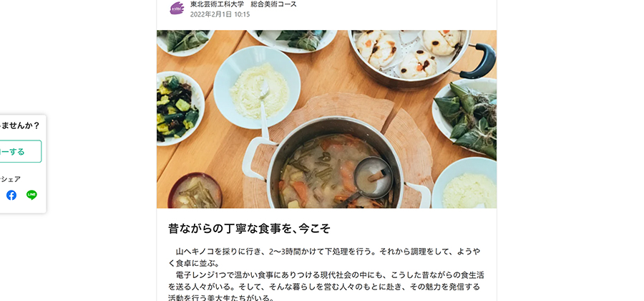The image size is (644, 301).
Task: Click the cucumber salad plate in photo
Action: (180, 108)
